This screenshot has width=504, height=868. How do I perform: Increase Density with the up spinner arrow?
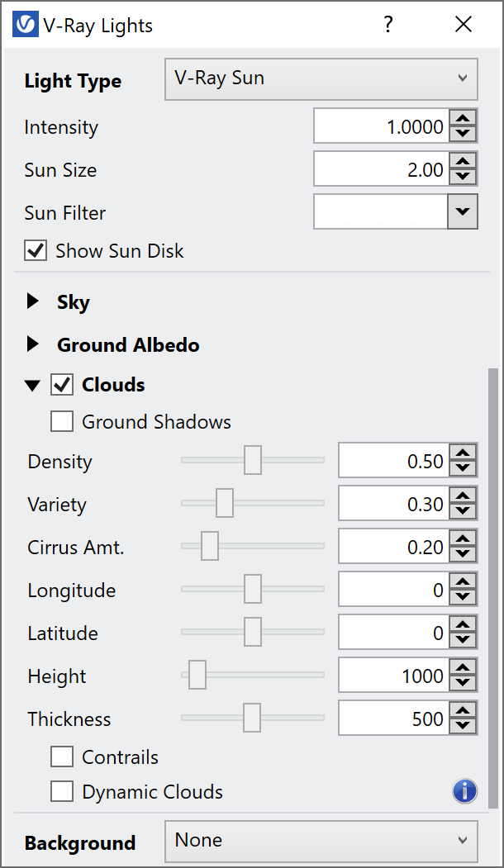tap(463, 453)
